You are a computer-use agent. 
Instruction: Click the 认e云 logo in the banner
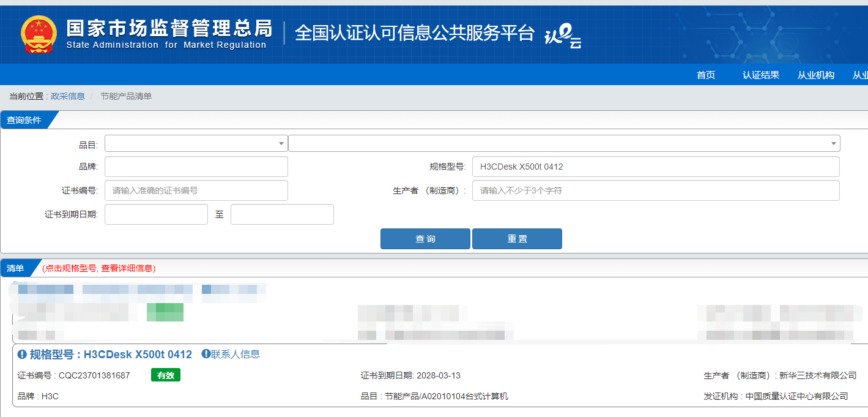(563, 36)
